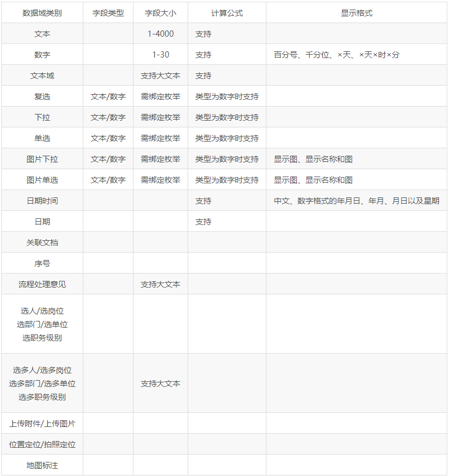Click the 中文、数字格式的年月日 format cell
Viewport: 449px width, 476px height.
(357, 201)
